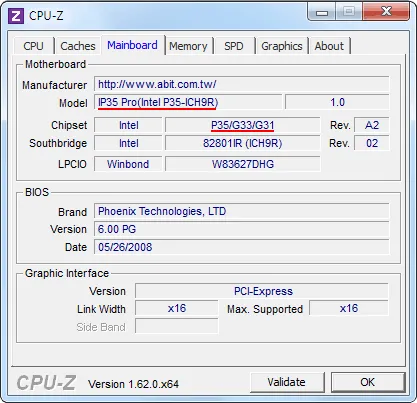
Task: Open the SPD tab
Action: point(234,46)
